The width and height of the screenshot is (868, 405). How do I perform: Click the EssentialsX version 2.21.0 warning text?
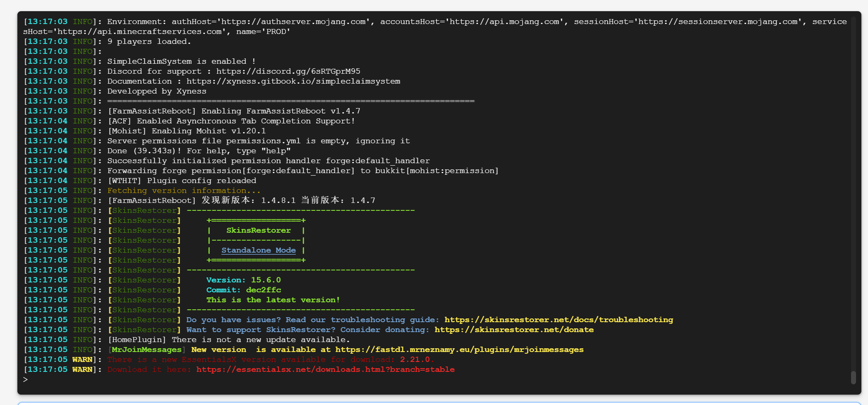click(x=269, y=359)
